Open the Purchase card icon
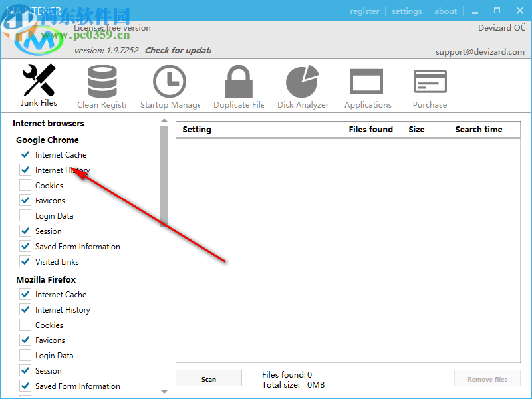532x399 pixels. (x=430, y=81)
